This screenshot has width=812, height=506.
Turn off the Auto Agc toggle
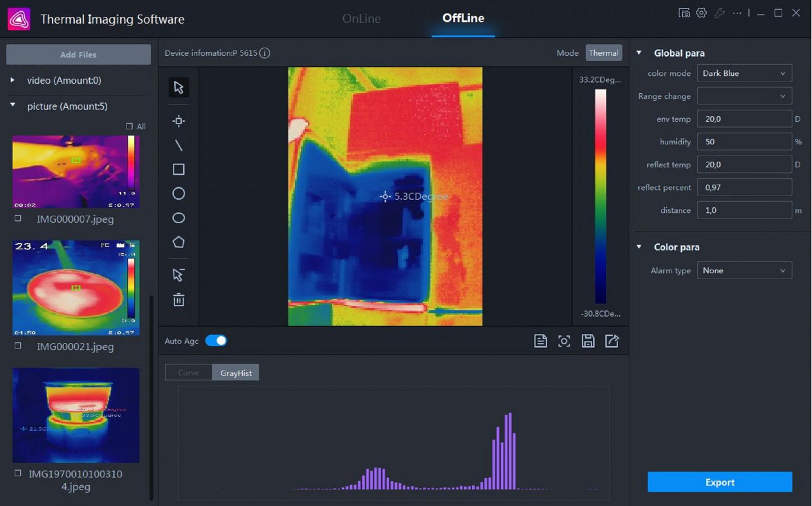click(216, 341)
